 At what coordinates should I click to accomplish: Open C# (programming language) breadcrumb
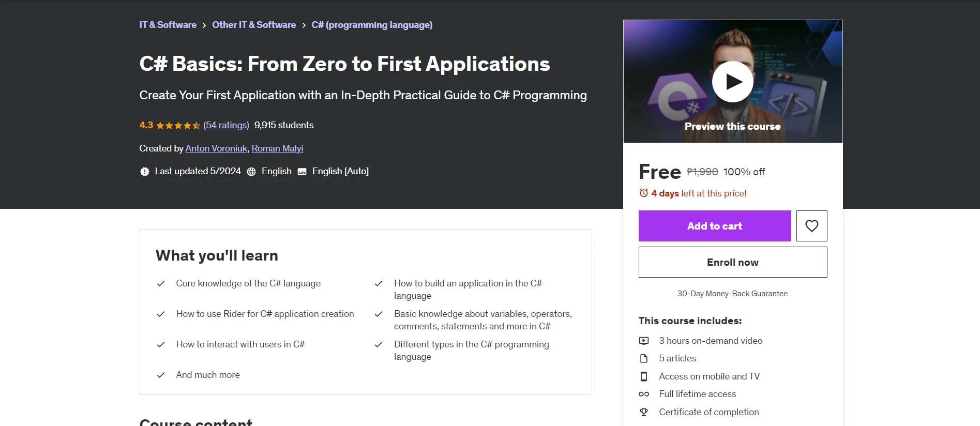point(372,25)
